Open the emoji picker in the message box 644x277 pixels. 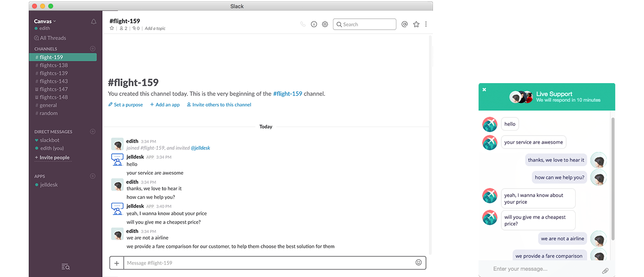pyautogui.click(x=419, y=263)
